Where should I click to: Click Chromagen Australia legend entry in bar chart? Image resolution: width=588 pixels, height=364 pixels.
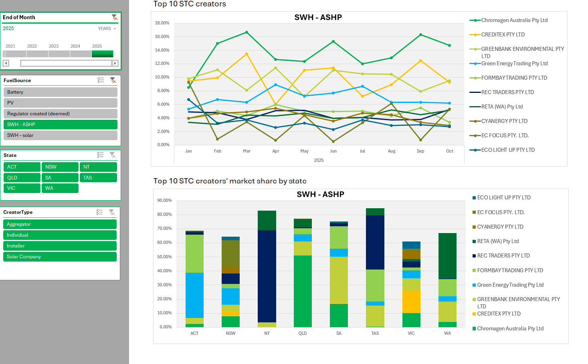coord(508,329)
